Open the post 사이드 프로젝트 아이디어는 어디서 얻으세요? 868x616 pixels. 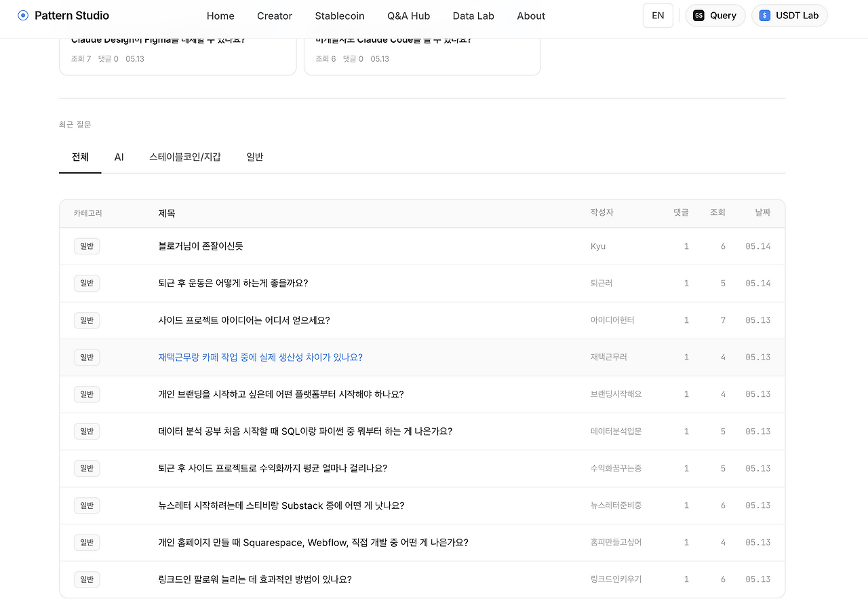[x=244, y=320]
